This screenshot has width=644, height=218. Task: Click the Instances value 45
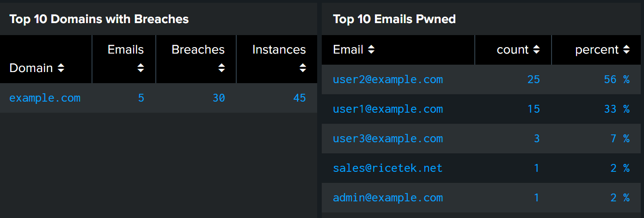[300, 98]
